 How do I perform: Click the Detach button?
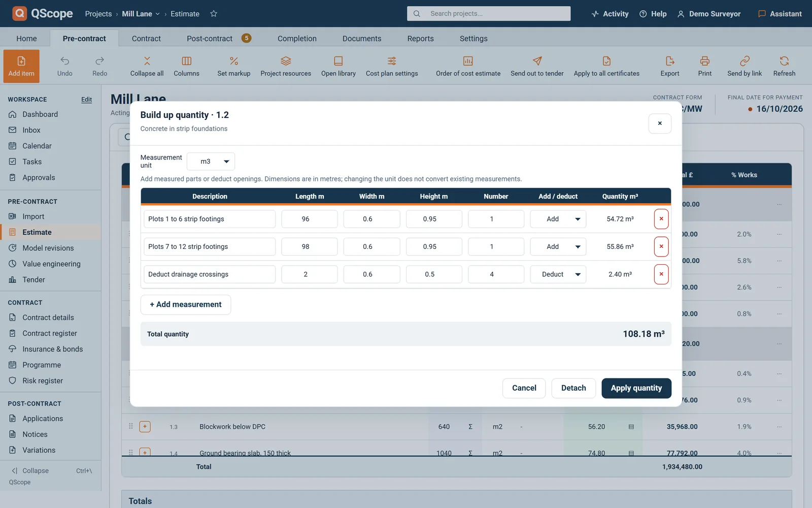573,388
